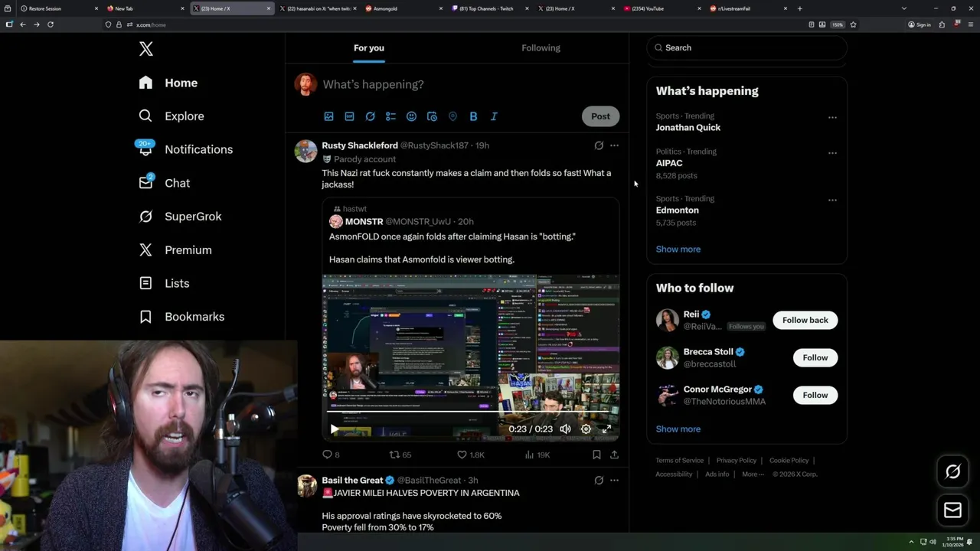Open Rusty Shackleford profile name link
980x551 pixels.
(360, 145)
